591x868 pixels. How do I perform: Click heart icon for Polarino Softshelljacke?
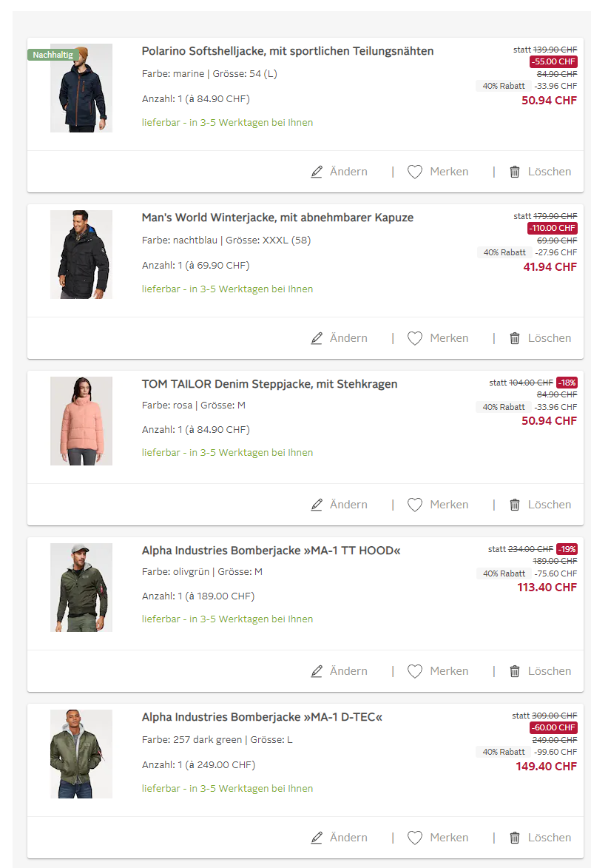pos(415,172)
